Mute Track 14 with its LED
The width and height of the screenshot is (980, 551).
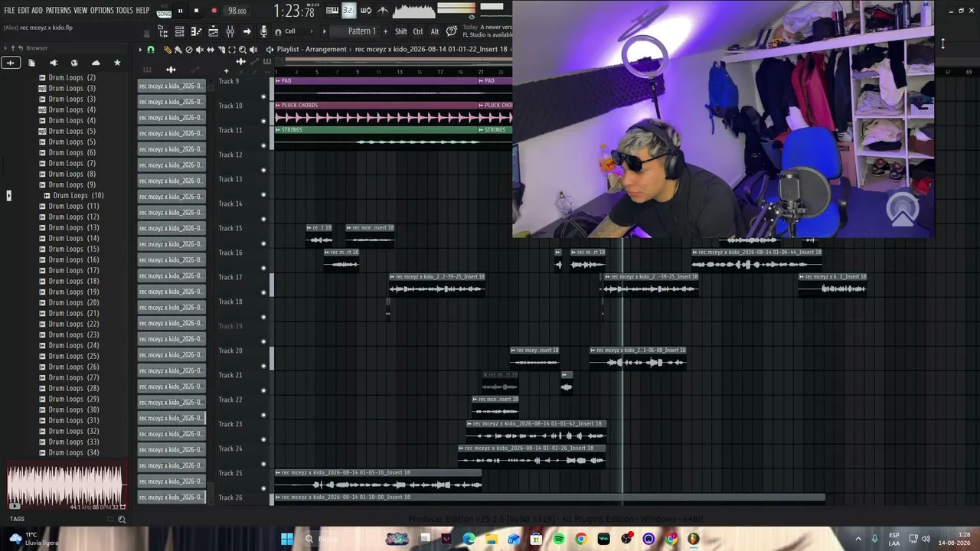[x=264, y=219]
